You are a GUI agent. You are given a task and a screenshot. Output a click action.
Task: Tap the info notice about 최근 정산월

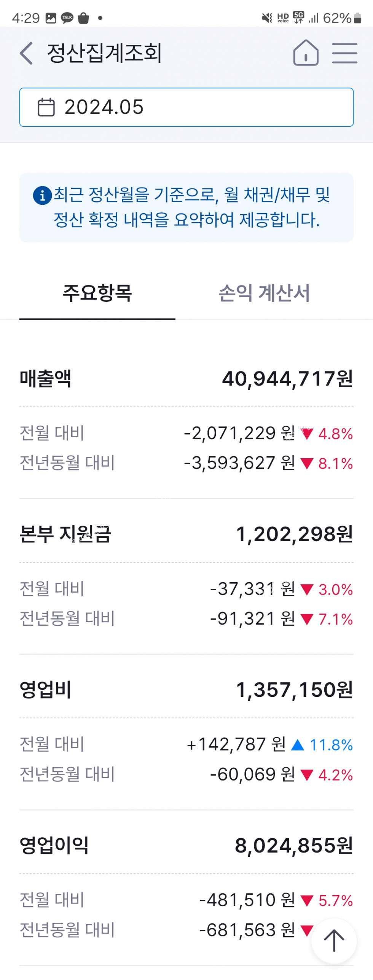186,207
